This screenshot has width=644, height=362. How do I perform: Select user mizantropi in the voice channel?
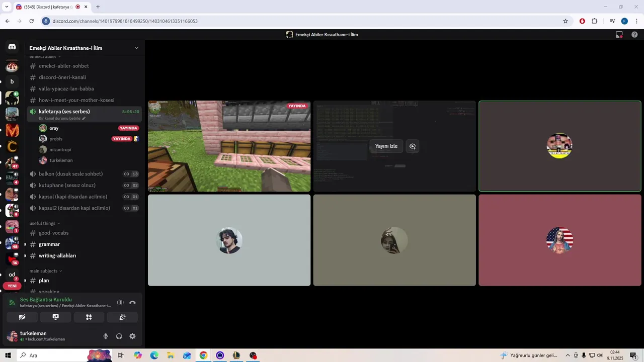60,149
